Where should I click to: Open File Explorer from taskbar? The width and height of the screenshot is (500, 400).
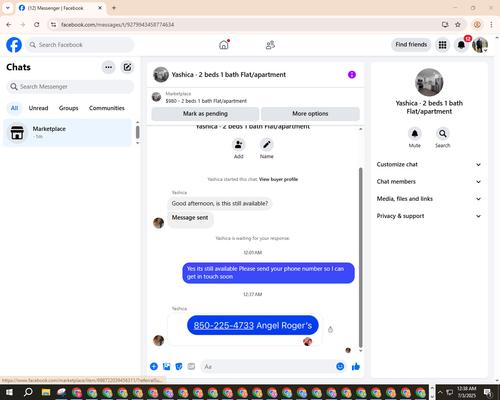(46, 392)
